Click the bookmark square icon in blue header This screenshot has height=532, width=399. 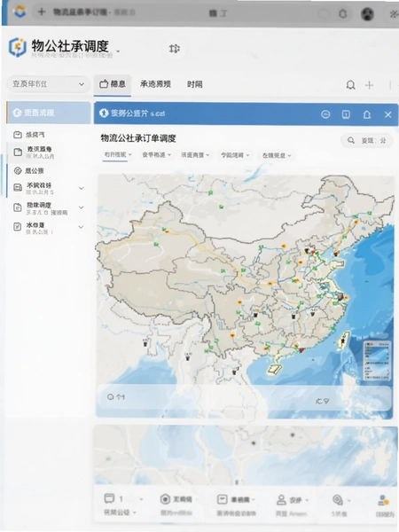pyautogui.click(x=346, y=114)
